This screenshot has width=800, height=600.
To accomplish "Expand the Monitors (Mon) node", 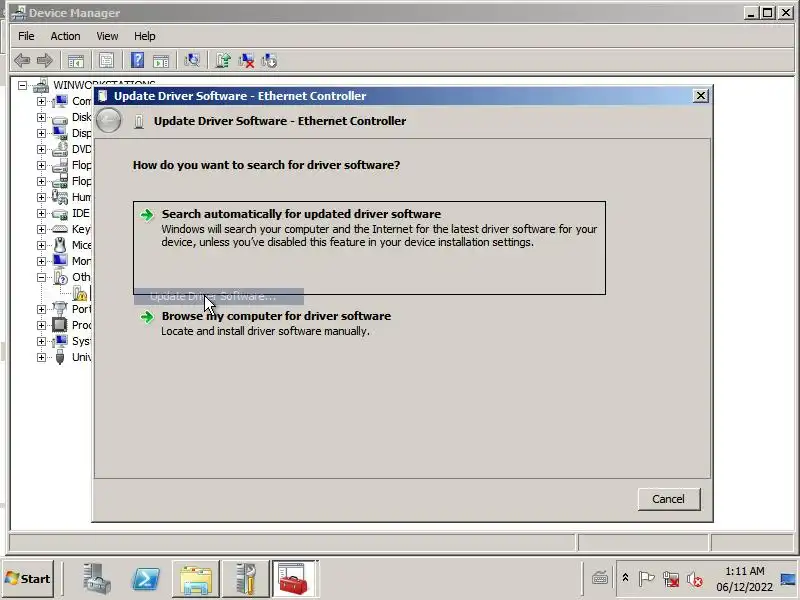I will 41,261.
